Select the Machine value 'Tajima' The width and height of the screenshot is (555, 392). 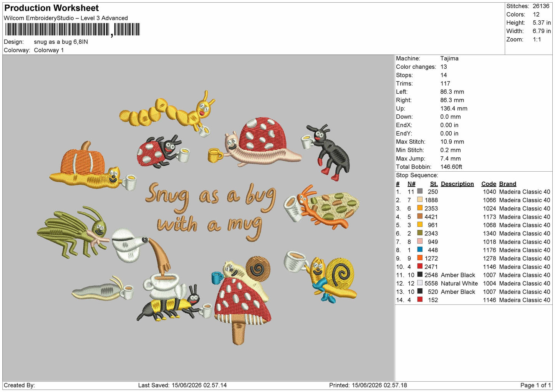click(x=449, y=58)
